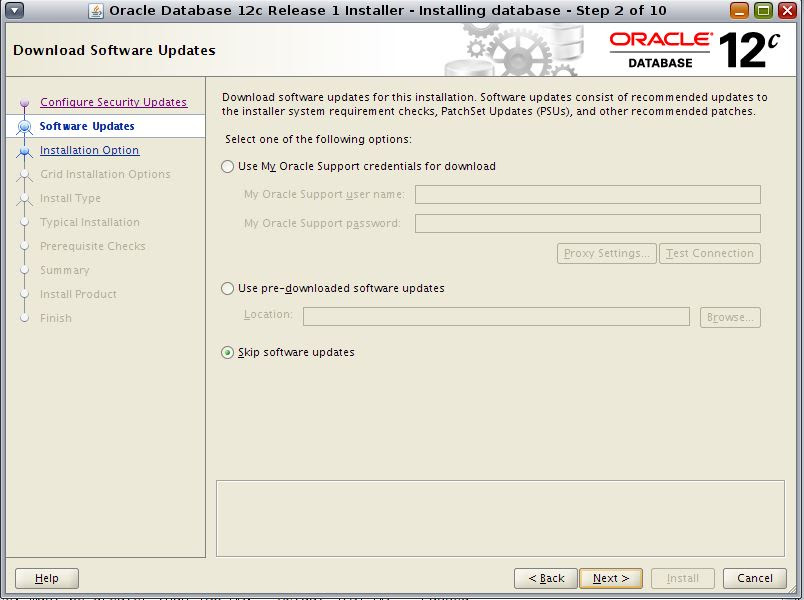Click the Finish step
Viewport: 804px width, 600px height.
pyautogui.click(x=56, y=318)
